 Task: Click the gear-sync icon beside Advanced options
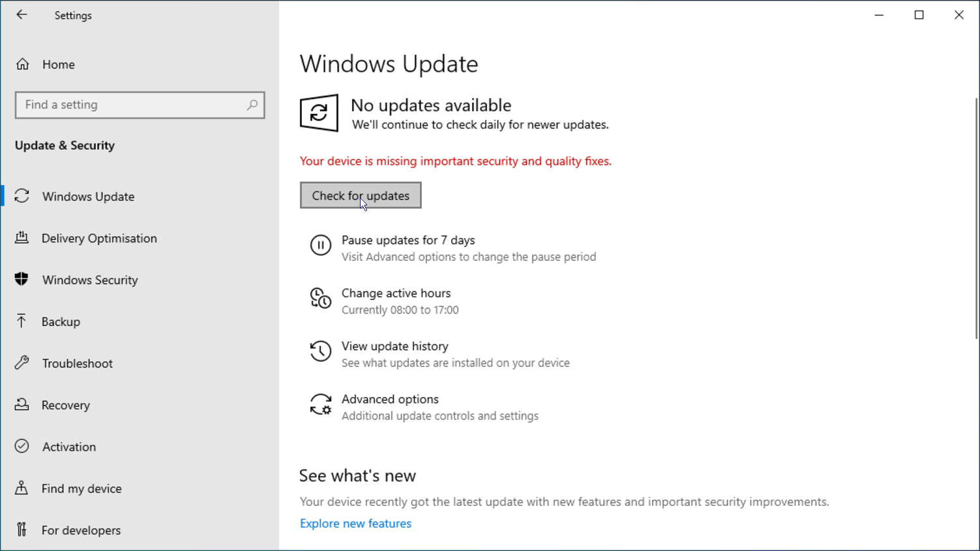pos(320,404)
